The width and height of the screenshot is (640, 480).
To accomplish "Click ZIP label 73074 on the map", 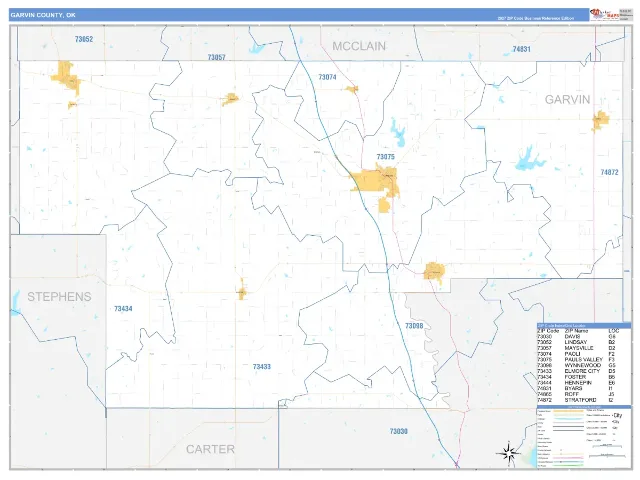I will [327, 77].
